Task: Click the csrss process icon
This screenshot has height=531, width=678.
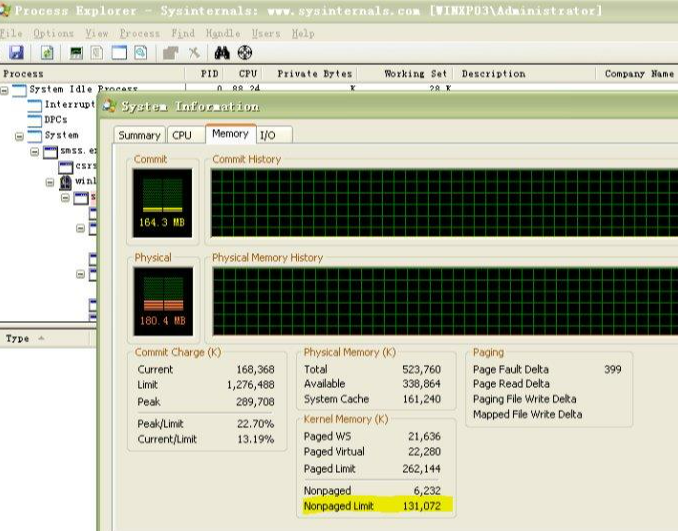Action: point(66,167)
